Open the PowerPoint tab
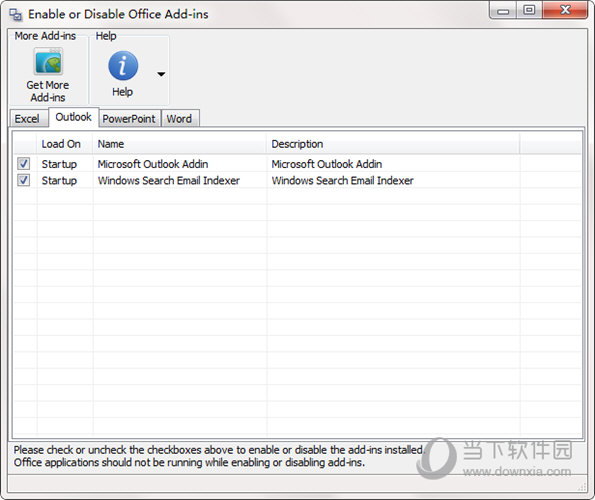The image size is (595, 500). [x=129, y=119]
